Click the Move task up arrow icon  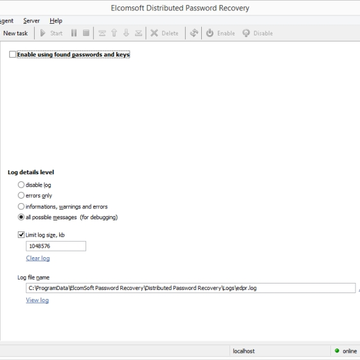pyautogui.click(x=114, y=33)
